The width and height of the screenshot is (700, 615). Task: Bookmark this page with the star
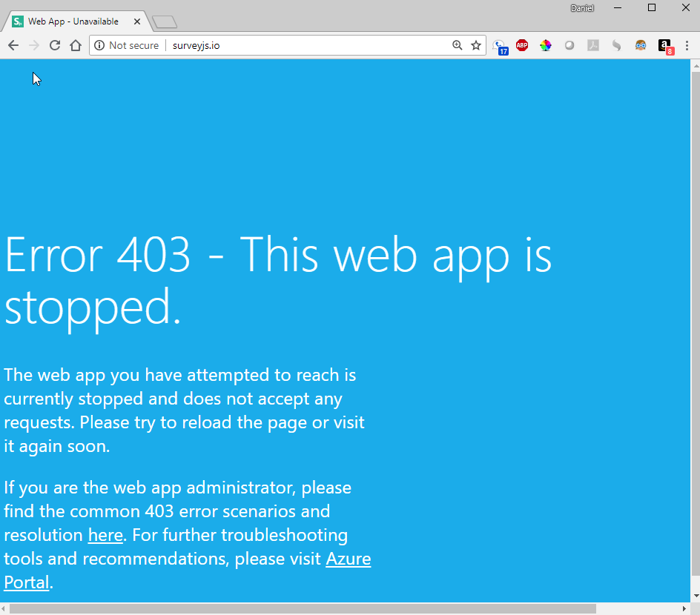476,45
